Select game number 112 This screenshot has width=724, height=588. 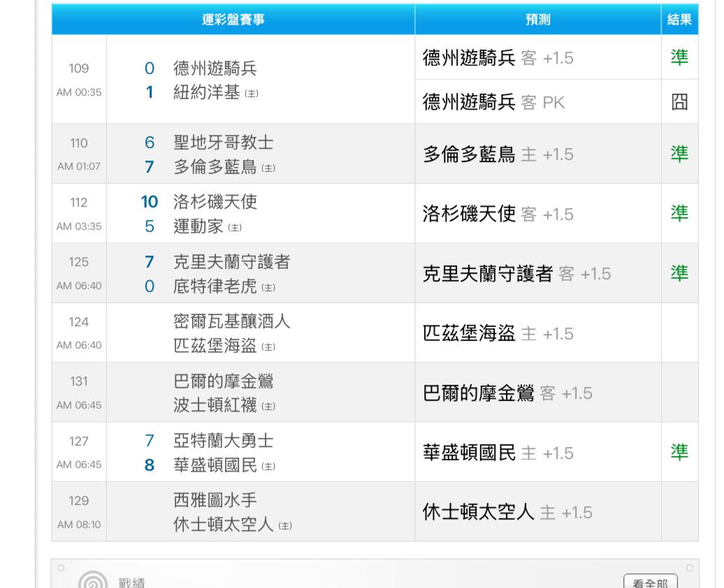coord(79,203)
